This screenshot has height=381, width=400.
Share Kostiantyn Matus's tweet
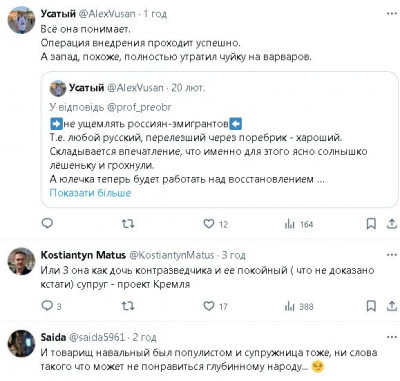point(392,306)
